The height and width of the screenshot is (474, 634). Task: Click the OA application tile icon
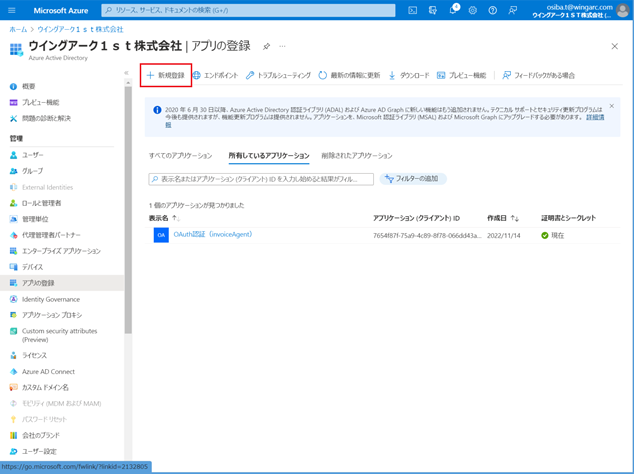click(x=161, y=235)
